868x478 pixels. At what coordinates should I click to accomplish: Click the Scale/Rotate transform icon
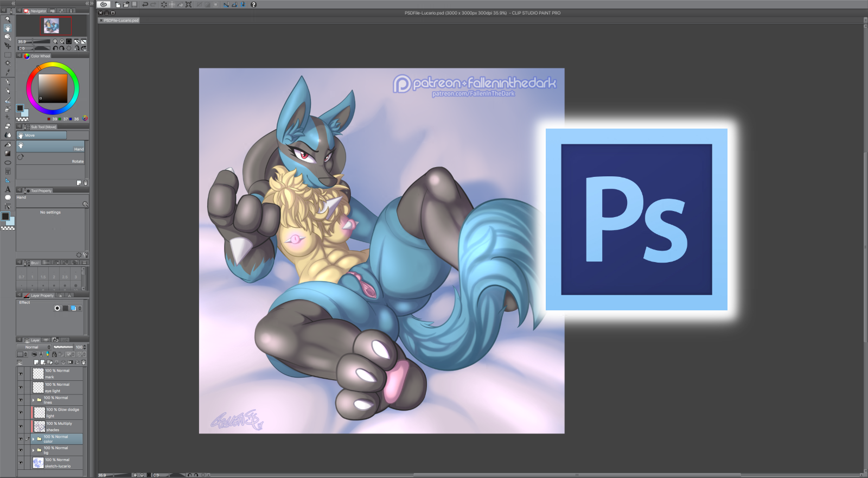pyautogui.click(x=188, y=4)
